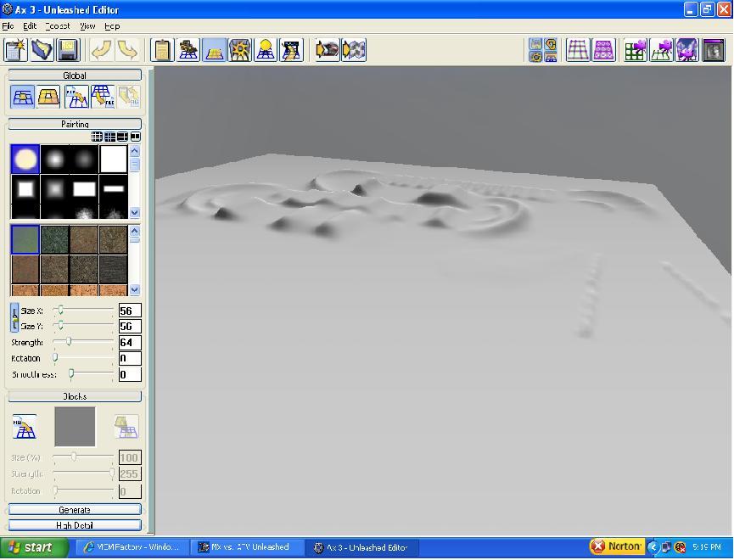
Task: Toggle the first Global terrain mode button
Action: [x=23, y=97]
